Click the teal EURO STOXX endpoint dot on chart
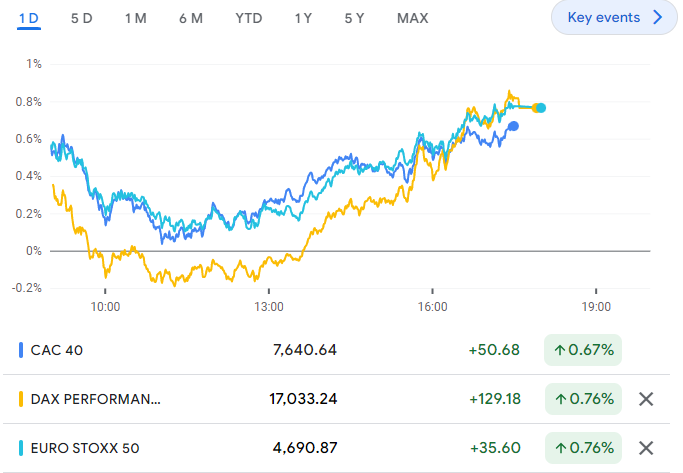The height and width of the screenshot is (473, 683). (x=541, y=108)
